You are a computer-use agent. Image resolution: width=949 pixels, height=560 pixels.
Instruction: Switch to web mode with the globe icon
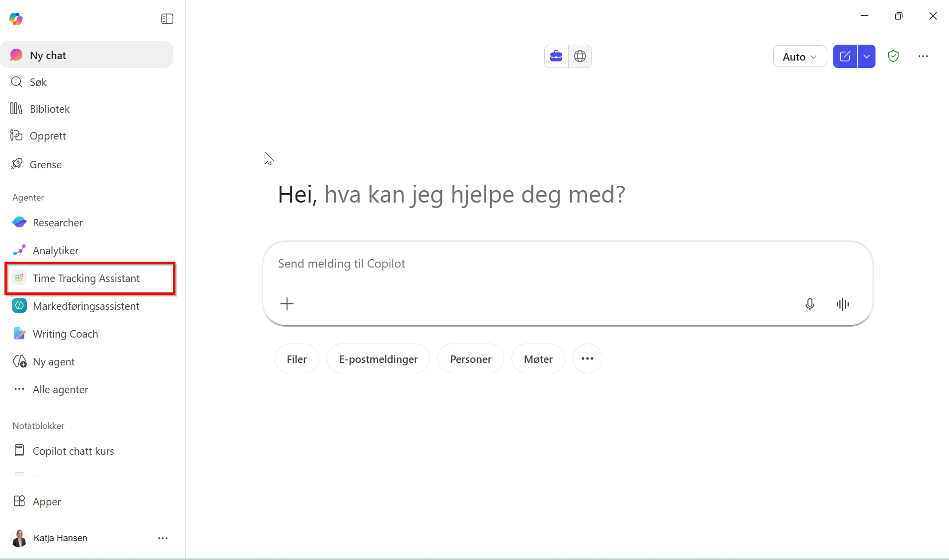(580, 56)
